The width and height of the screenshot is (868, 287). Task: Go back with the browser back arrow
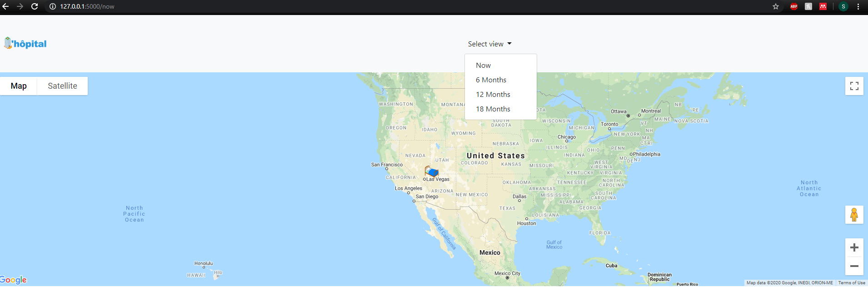pyautogui.click(x=5, y=6)
